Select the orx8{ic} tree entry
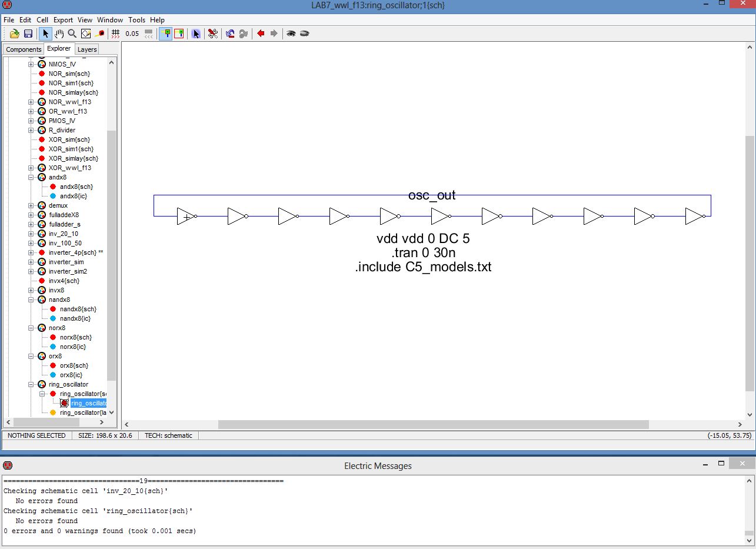The width and height of the screenshot is (756, 549). pyautogui.click(x=71, y=375)
